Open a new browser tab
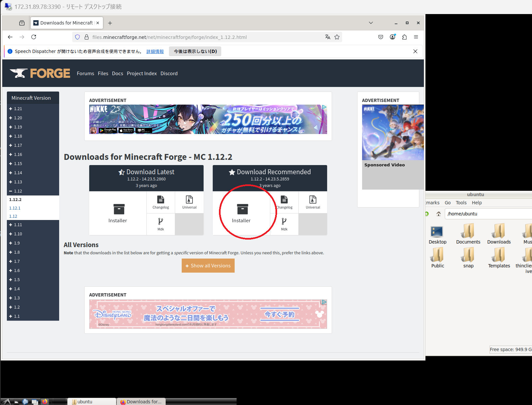The width and height of the screenshot is (532, 405). coord(110,23)
